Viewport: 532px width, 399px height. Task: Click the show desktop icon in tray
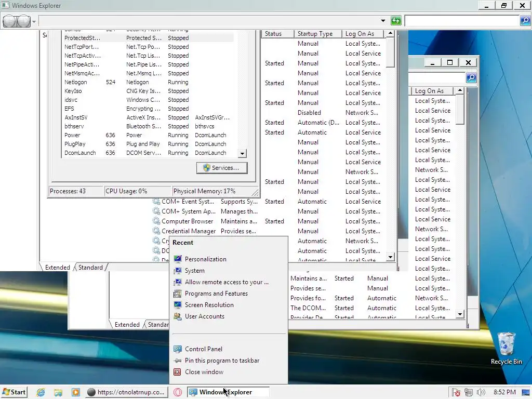pyautogui.click(x=526, y=393)
